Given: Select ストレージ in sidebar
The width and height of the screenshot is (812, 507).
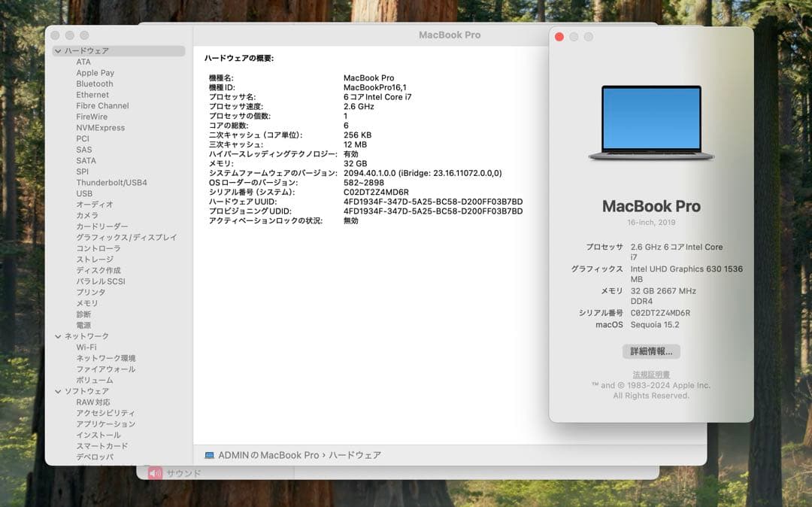Looking at the screenshot, I should click(x=95, y=259).
